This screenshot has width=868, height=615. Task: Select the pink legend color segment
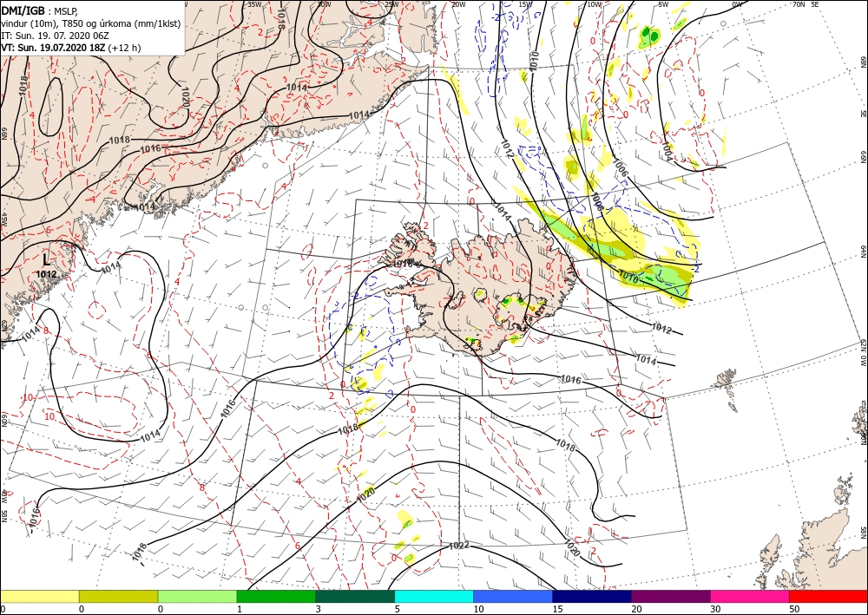750,597
